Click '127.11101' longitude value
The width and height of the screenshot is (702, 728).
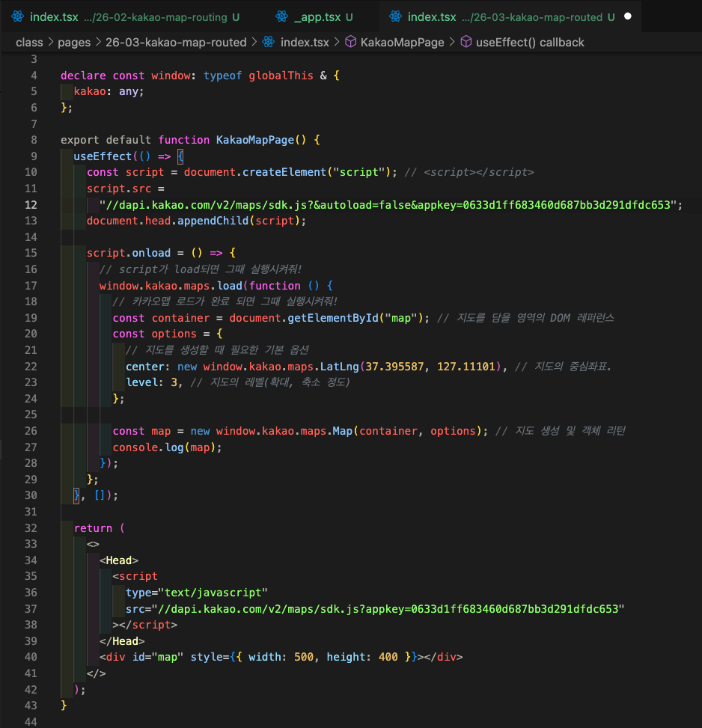coord(466,367)
